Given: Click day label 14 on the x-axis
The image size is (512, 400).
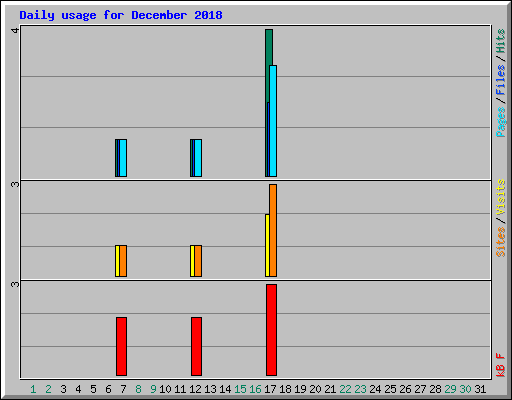Looking at the screenshot, I should [225, 389].
